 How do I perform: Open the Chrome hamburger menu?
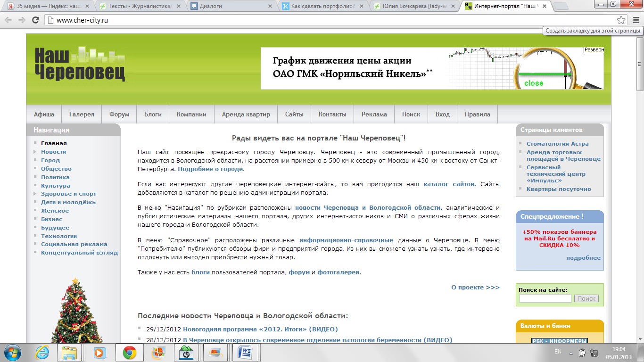636,20
